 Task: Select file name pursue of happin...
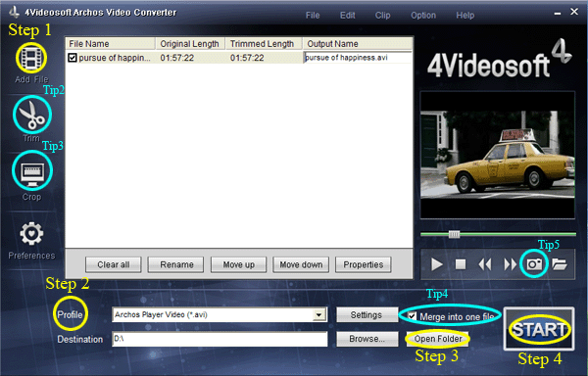tap(115, 58)
